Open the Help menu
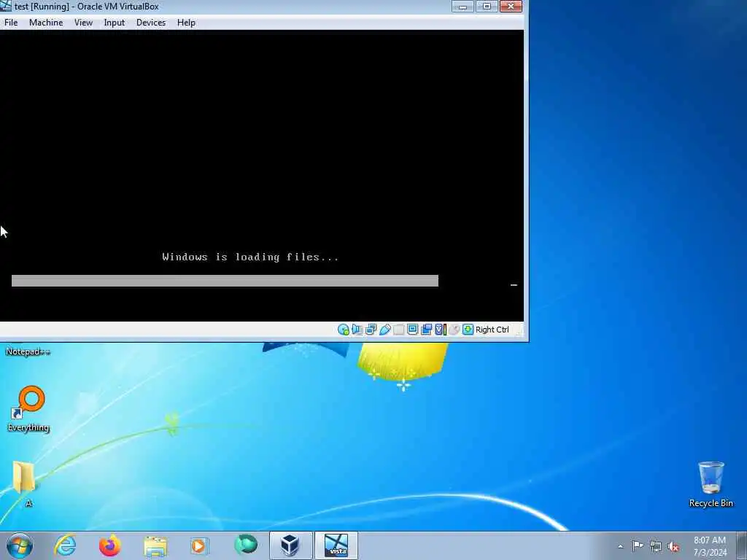The width and height of the screenshot is (747, 560). (186, 23)
